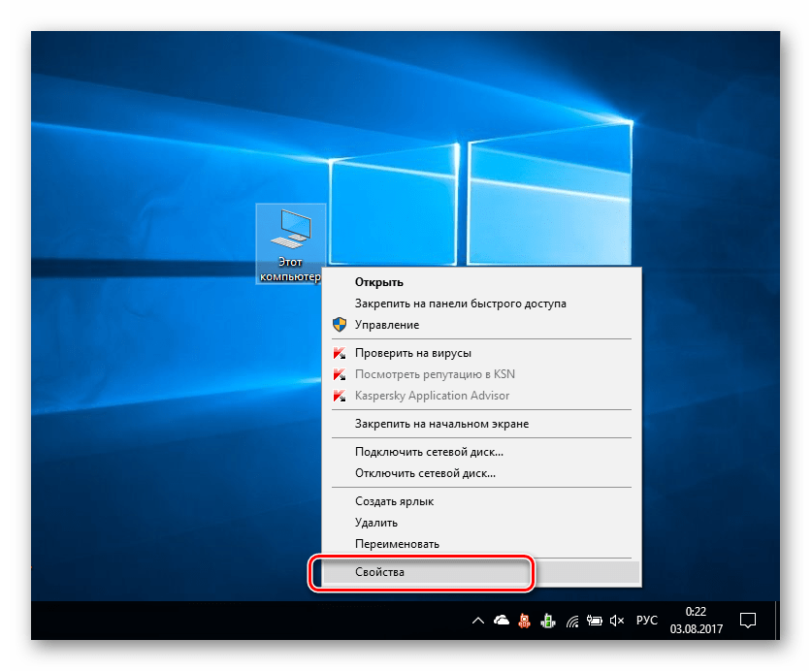Screen dimensions: 812x671
Task: Open the OneDrive cloud tray icon
Action: pyautogui.click(x=502, y=621)
